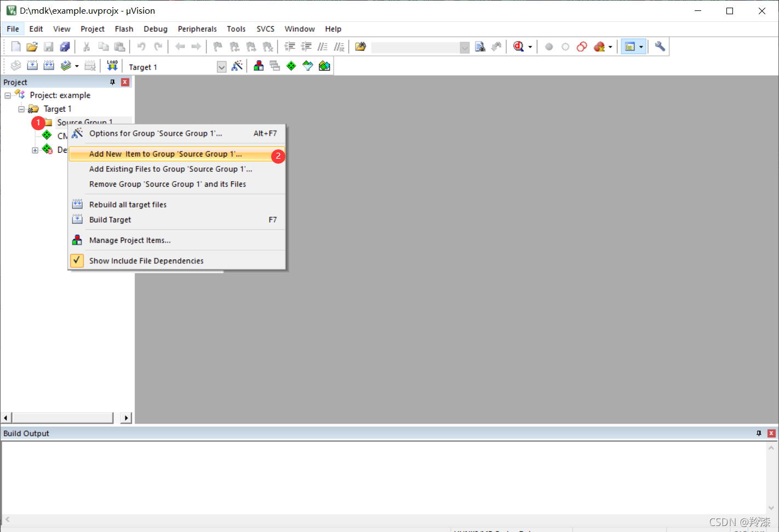Choose Manage Project Items in context menu
The width and height of the screenshot is (779, 532).
point(177,240)
